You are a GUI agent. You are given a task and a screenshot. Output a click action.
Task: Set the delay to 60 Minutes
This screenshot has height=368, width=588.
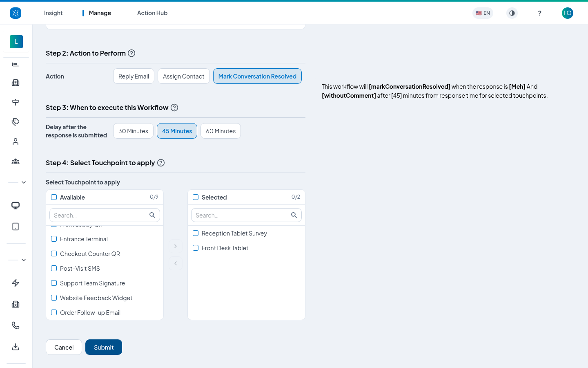pos(220,131)
